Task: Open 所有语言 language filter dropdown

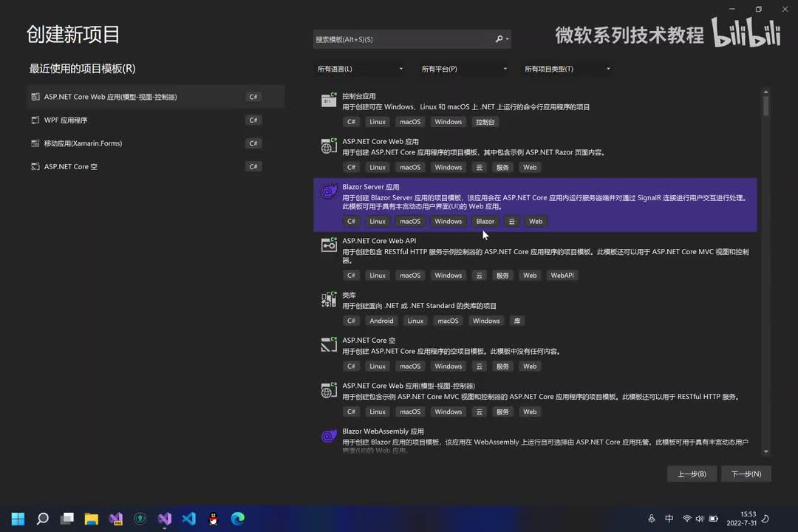Action: click(x=361, y=69)
